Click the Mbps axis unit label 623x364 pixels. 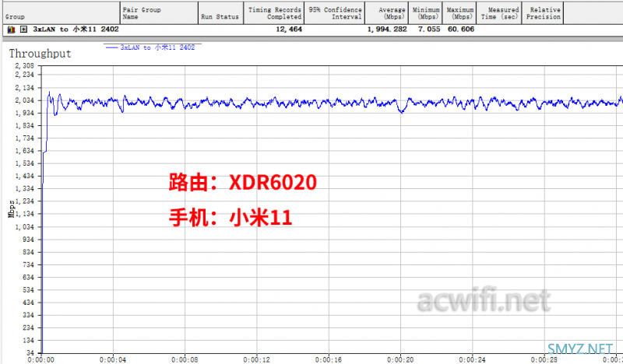pyautogui.click(x=11, y=208)
